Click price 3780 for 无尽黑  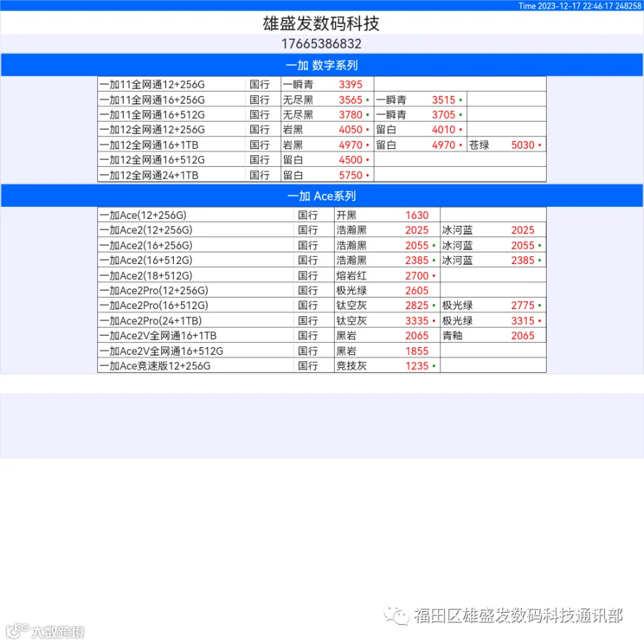coord(351,114)
